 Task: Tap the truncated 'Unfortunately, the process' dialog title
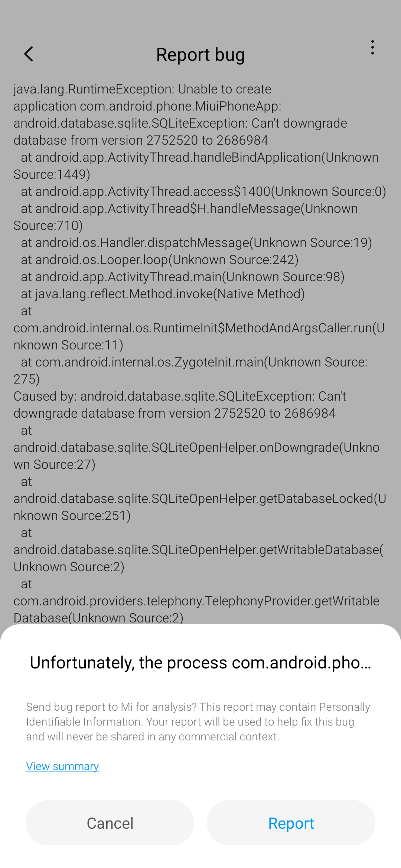pyautogui.click(x=200, y=663)
